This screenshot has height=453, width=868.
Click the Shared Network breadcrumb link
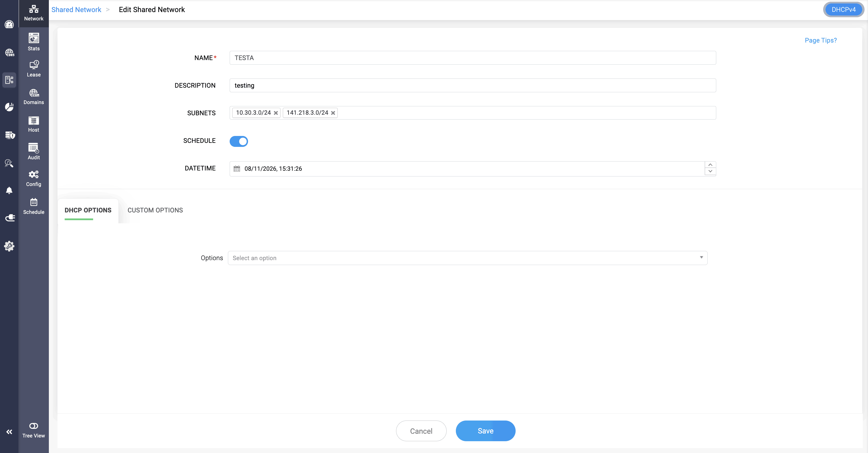76,9
